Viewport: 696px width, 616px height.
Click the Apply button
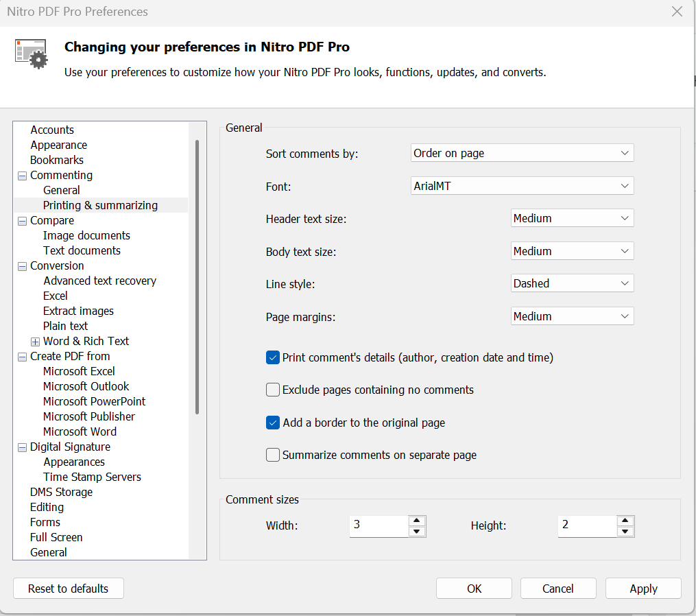tap(643, 589)
